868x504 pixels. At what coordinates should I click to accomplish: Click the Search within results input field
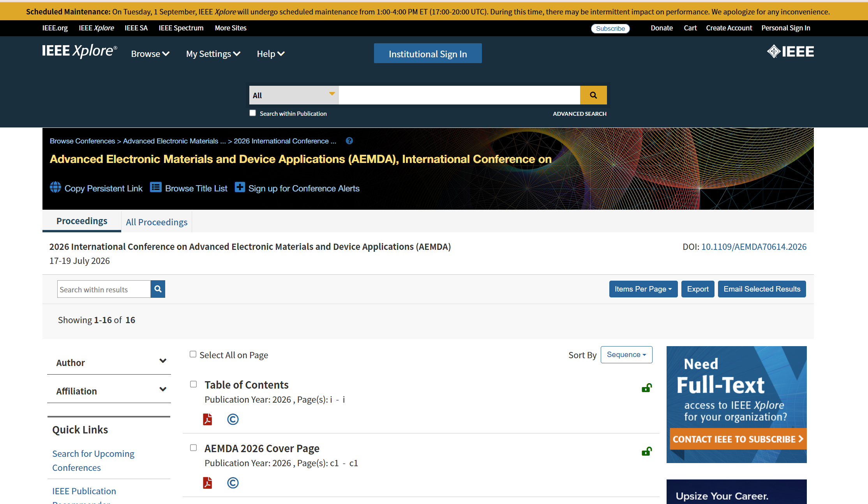point(104,289)
